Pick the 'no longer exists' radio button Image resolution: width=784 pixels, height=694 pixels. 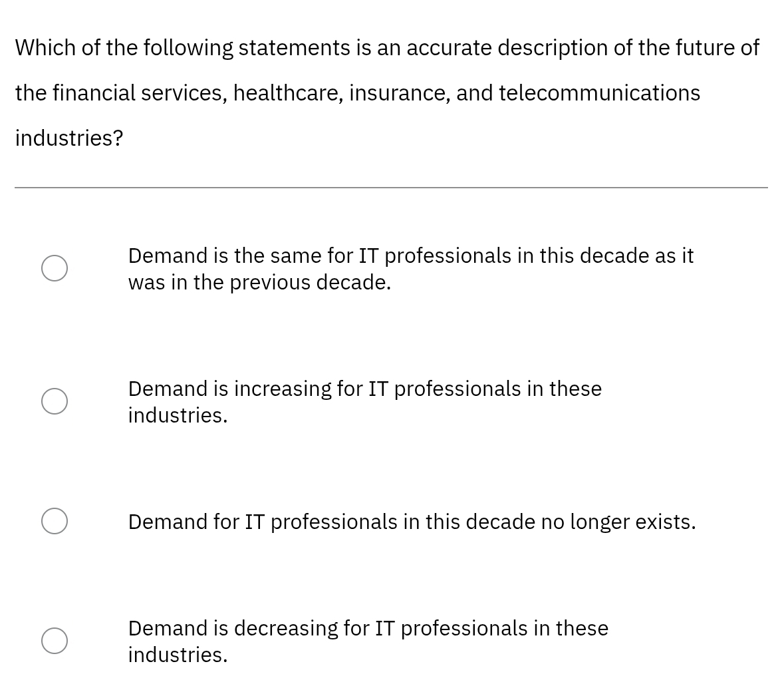click(54, 522)
